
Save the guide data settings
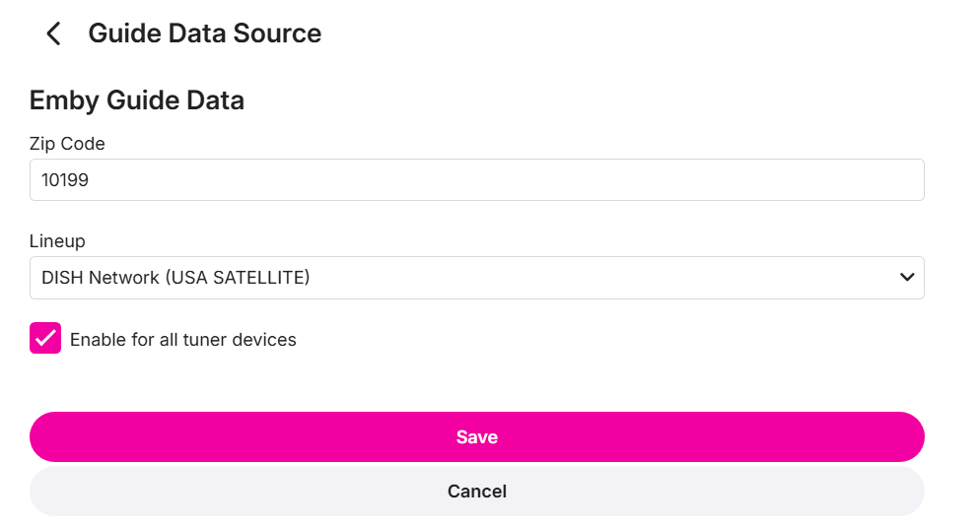point(476,436)
